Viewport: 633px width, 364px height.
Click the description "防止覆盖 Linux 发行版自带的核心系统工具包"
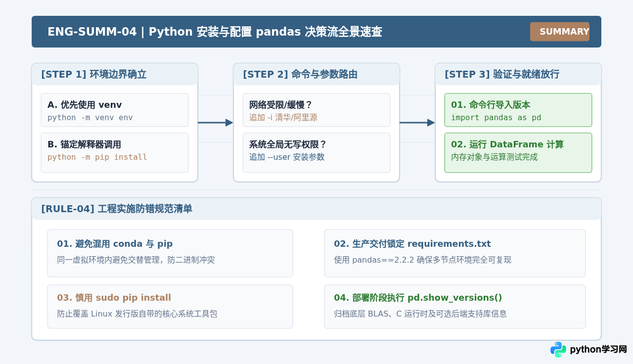[137, 314]
